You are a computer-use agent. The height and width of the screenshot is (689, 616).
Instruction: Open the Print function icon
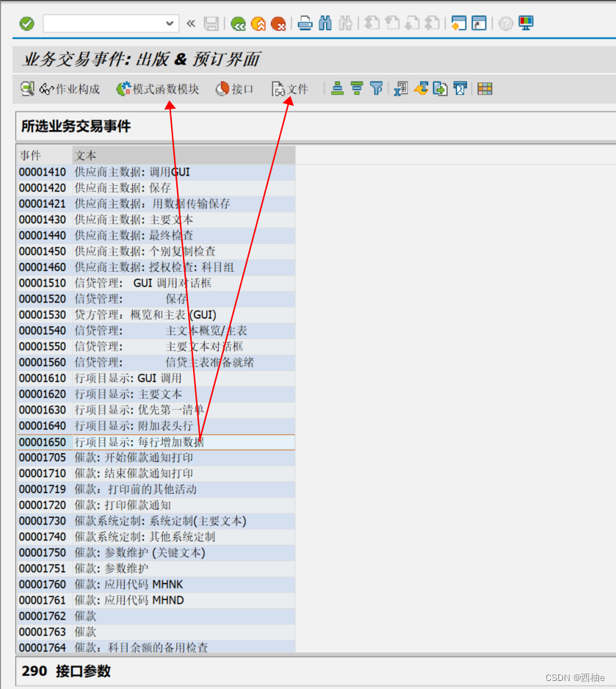pyautogui.click(x=303, y=23)
